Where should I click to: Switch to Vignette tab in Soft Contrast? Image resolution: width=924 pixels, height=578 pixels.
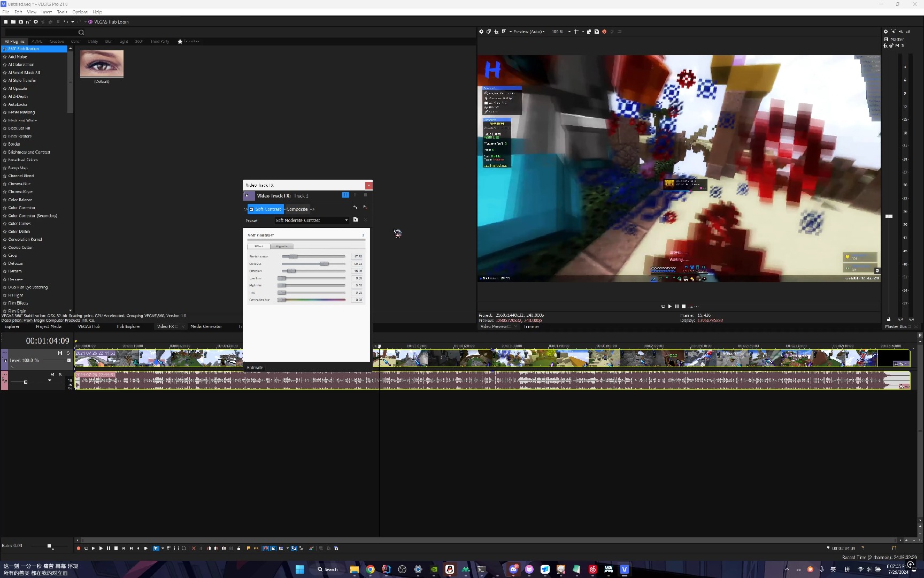point(282,246)
